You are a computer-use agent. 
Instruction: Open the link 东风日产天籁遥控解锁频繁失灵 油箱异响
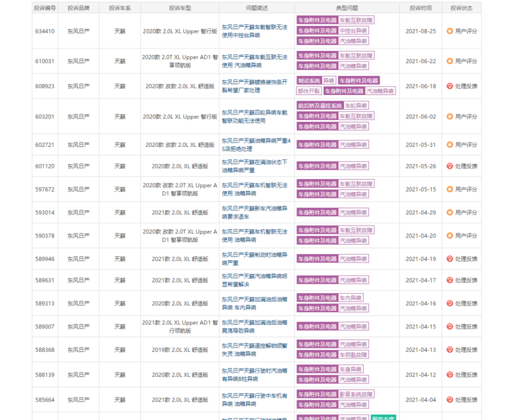(x=255, y=350)
